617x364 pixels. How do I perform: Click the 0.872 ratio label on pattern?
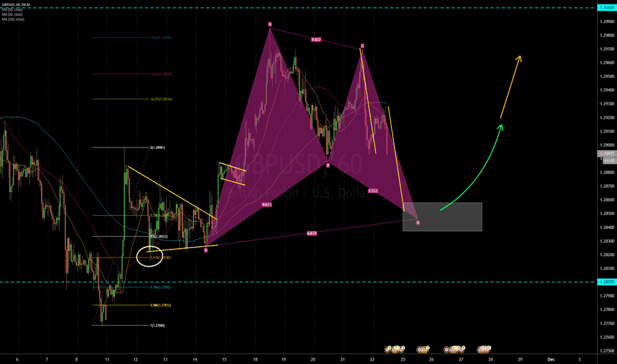click(x=310, y=233)
